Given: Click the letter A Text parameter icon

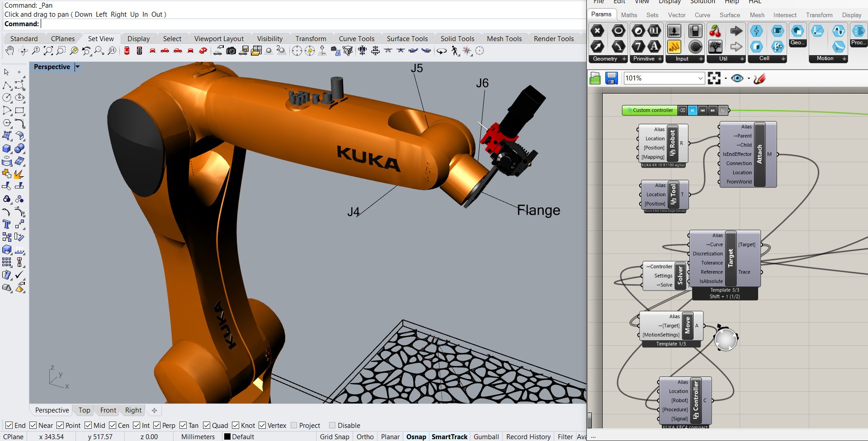Looking at the screenshot, I should tap(654, 47).
